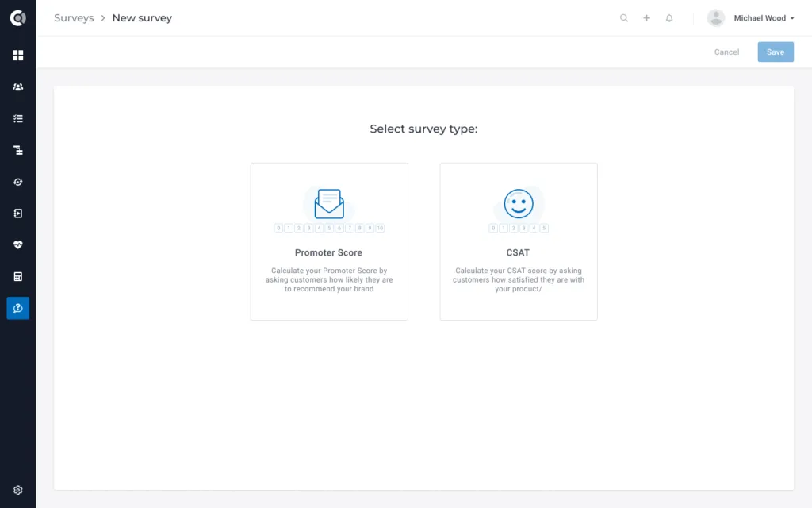Open the task list checklist icon
Screen dimensions: 812x508
pyautogui.click(x=18, y=119)
